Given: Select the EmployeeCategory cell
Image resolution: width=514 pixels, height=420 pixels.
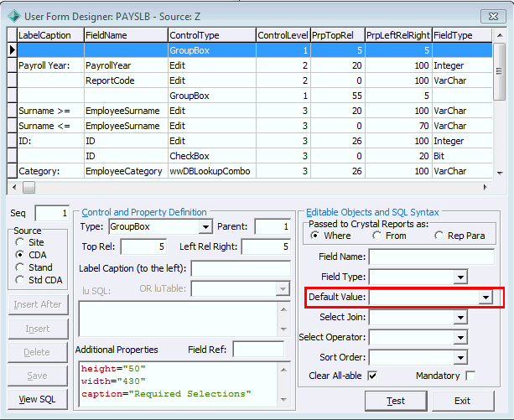Looking at the screenshot, I should click(x=127, y=171).
